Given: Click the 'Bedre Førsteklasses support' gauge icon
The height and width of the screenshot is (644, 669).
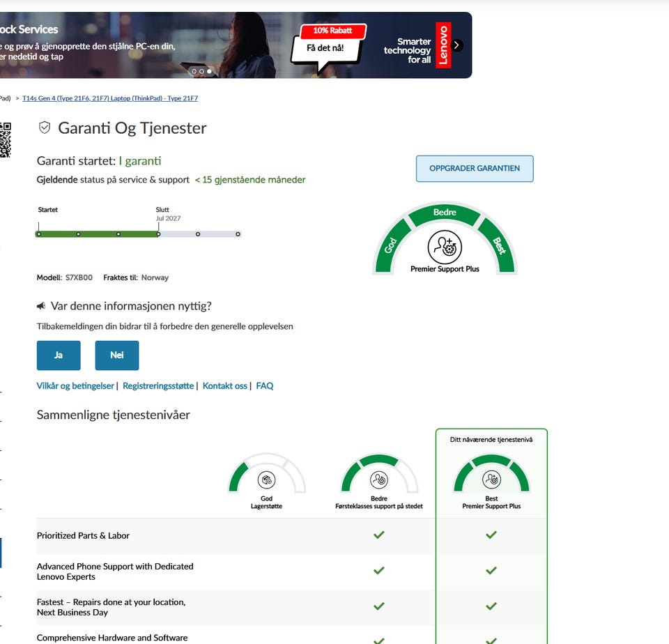Looking at the screenshot, I should coord(379,480).
